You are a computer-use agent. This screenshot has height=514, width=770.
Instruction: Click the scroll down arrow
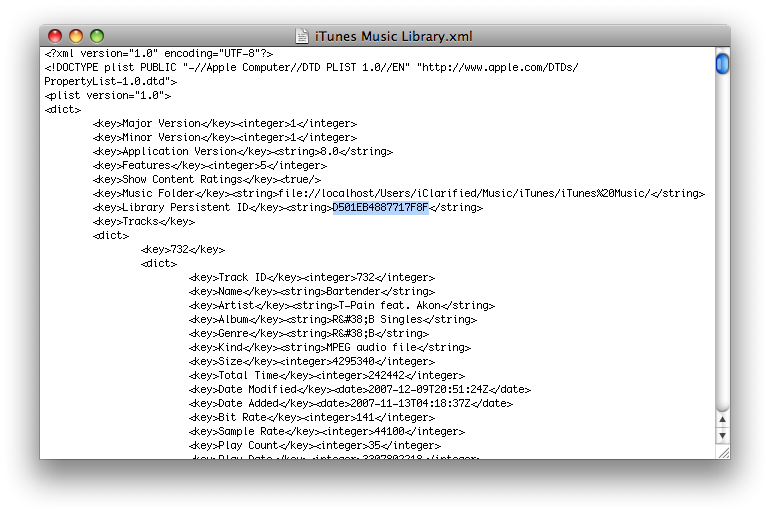click(x=722, y=435)
